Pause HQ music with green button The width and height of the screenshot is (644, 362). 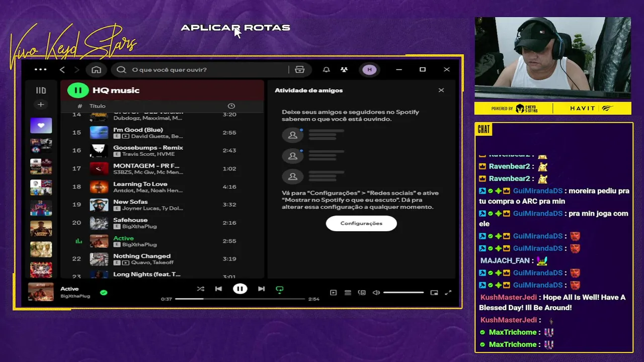point(78,90)
